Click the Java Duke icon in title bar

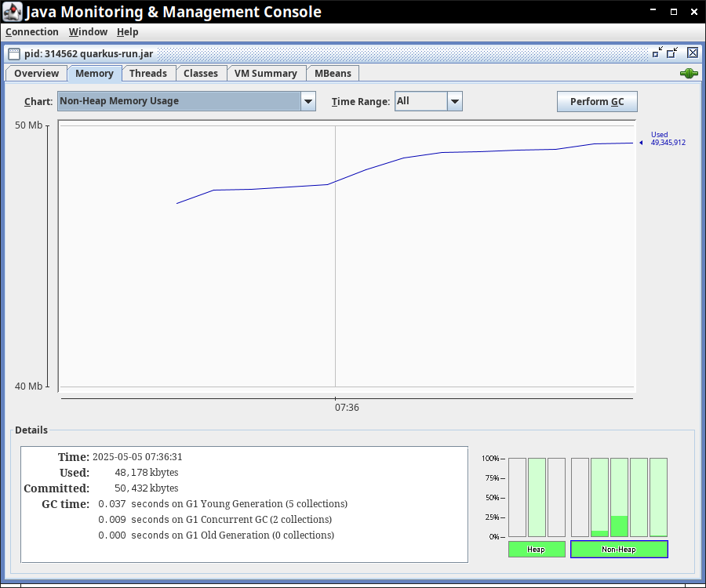pyautogui.click(x=13, y=12)
